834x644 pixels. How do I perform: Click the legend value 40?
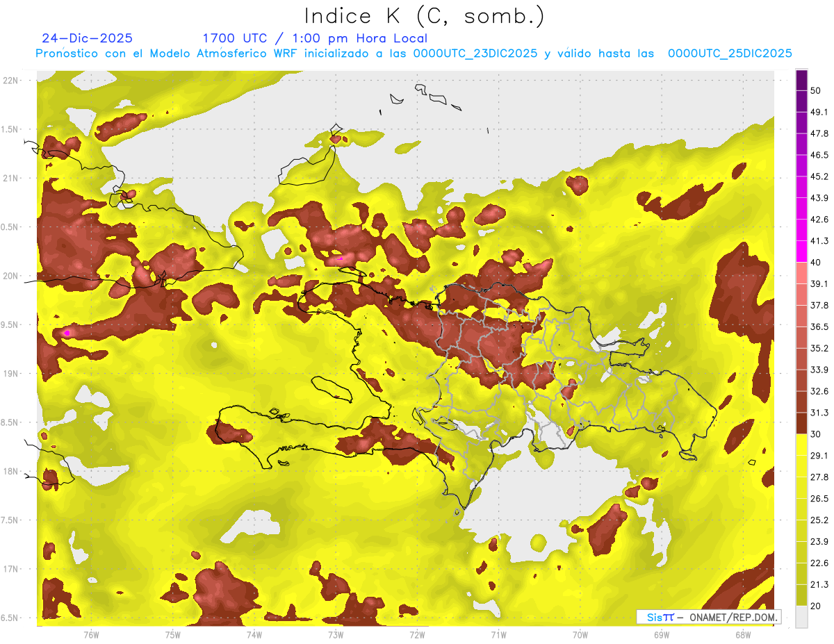pos(817,263)
